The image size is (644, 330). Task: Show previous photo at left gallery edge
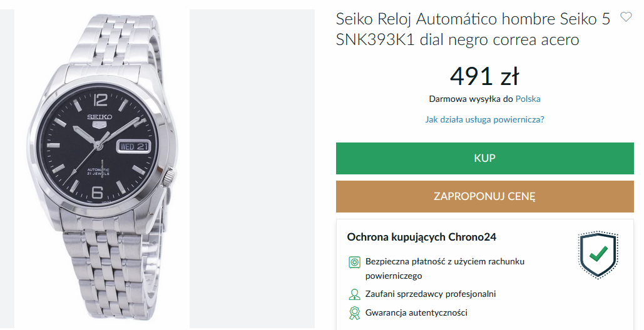coord(6,169)
